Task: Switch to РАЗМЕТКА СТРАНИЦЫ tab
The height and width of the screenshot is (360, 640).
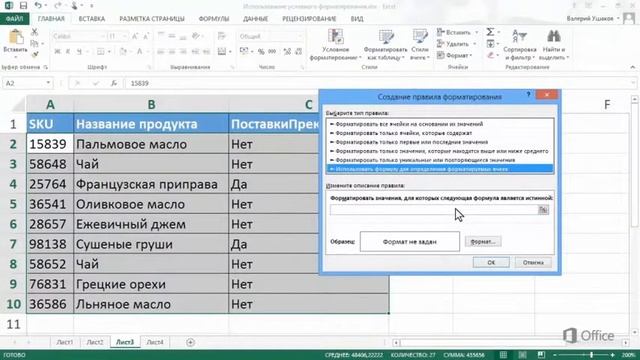Action: tap(152, 19)
